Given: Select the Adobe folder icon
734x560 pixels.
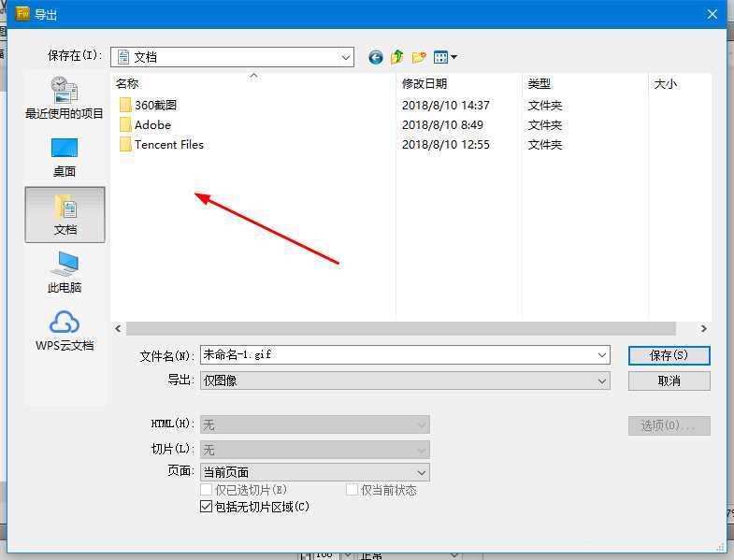Looking at the screenshot, I should [x=125, y=124].
